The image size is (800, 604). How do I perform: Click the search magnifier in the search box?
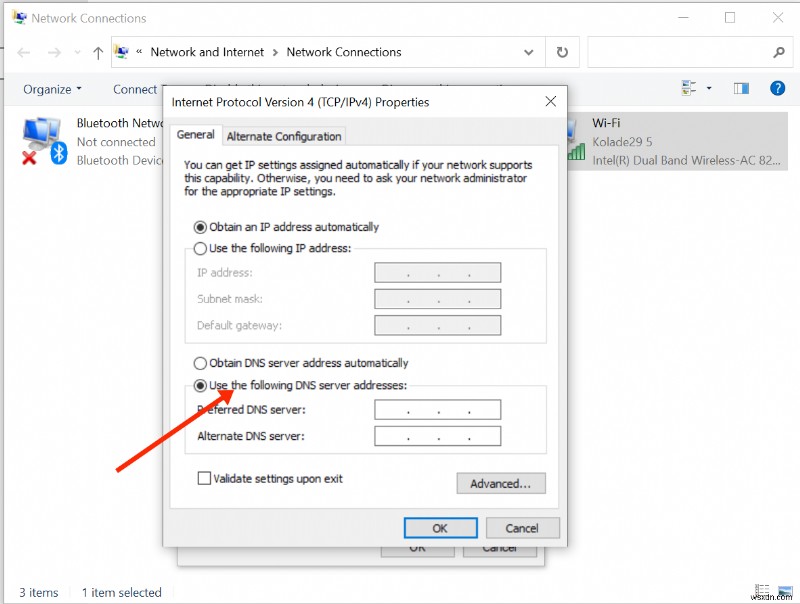[x=778, y=52]
